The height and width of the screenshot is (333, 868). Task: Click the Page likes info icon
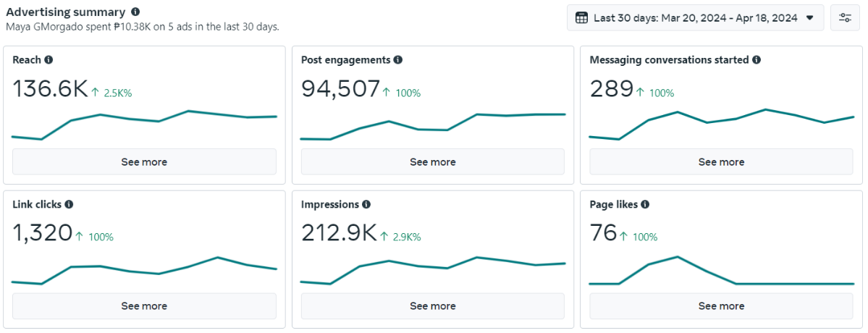pos(645,204)
